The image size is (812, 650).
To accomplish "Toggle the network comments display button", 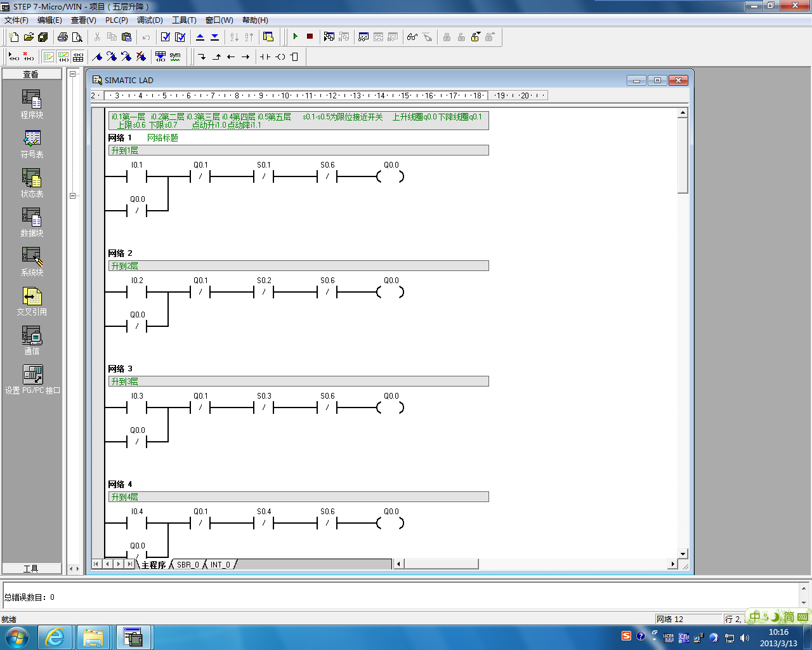I will point(63,56).
